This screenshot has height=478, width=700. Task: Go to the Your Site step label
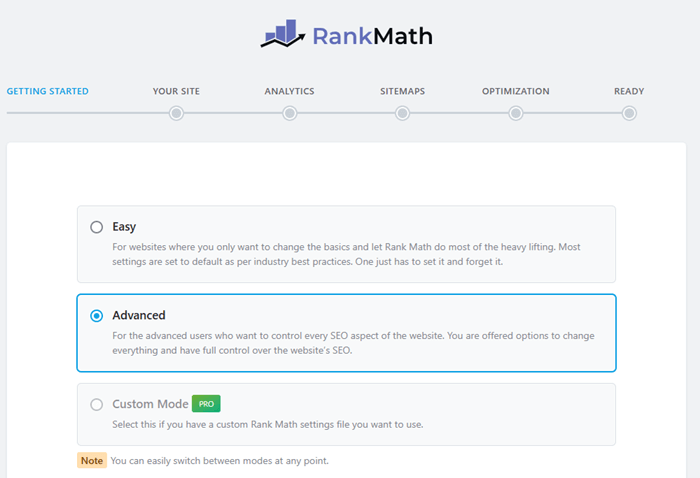click(x=176, y=91)
